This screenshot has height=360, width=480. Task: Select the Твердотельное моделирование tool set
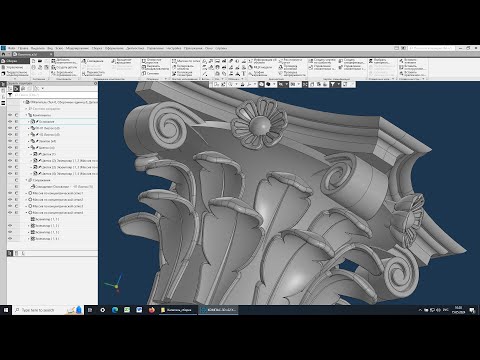point(15,73)
